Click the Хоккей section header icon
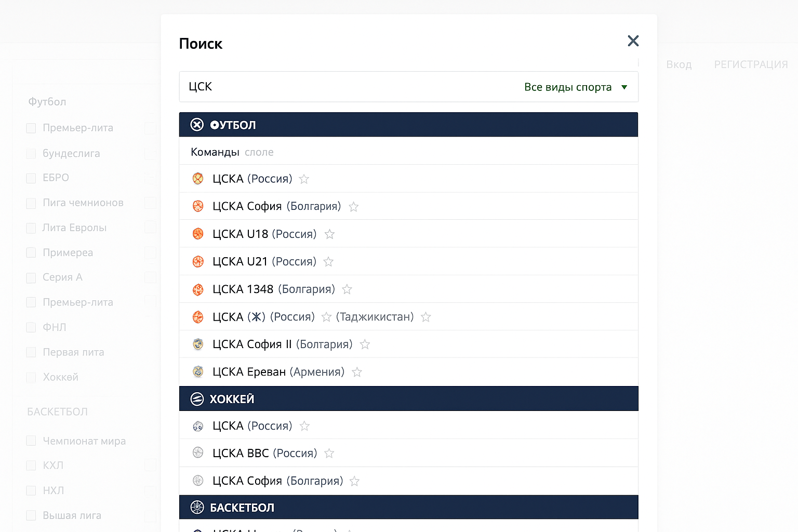This screenshot has width=798, height=532. coord(197,398)
